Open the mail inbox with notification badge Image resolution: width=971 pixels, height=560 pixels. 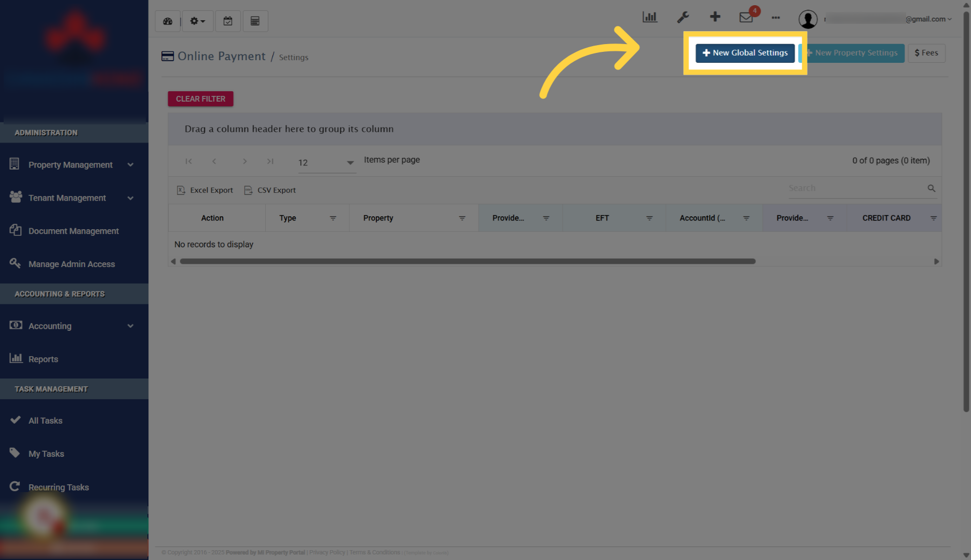click(x=747, y=16)
